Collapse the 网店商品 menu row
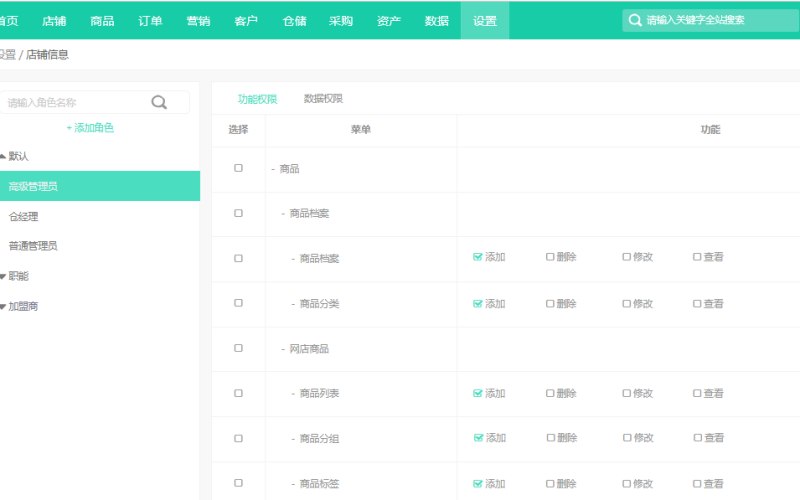 click(283, 349)
